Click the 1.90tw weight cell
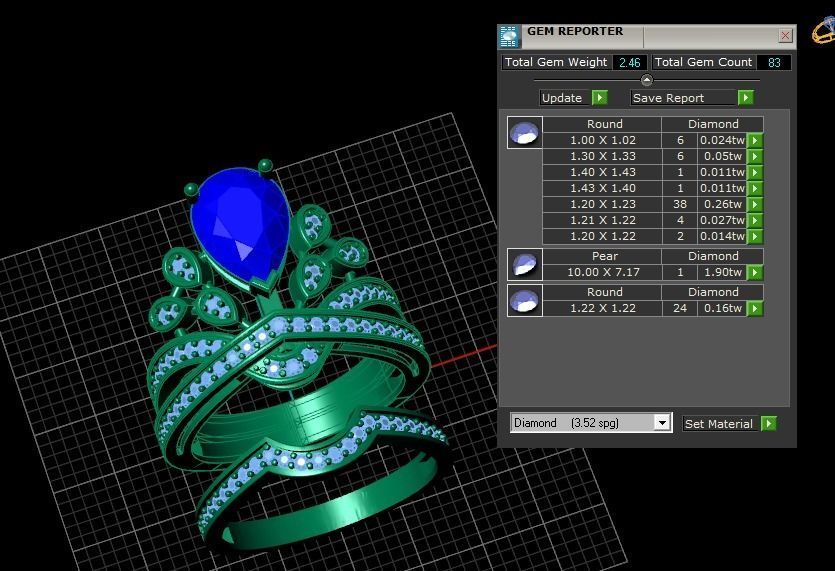The width and height of the screenshot is (835, 571). tap(722, 272)
